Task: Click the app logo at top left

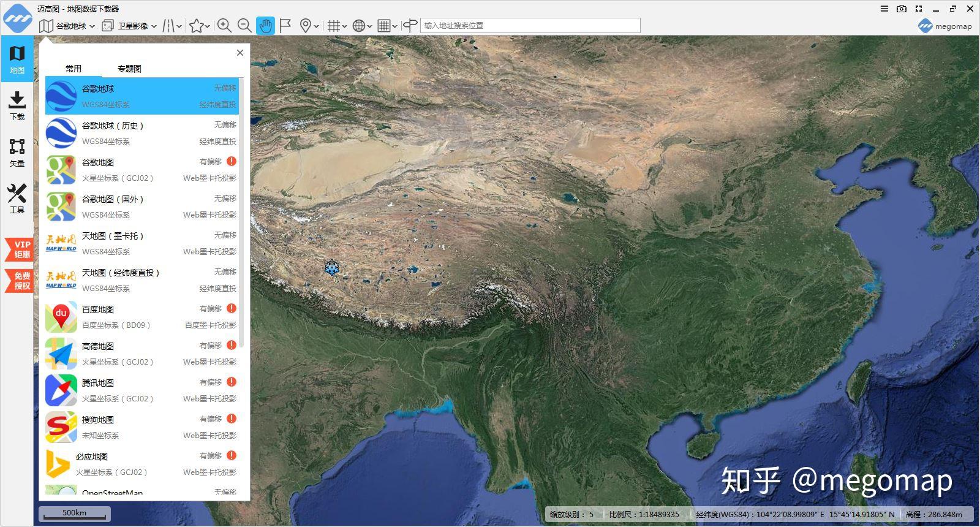Action: tap(18, 18)
